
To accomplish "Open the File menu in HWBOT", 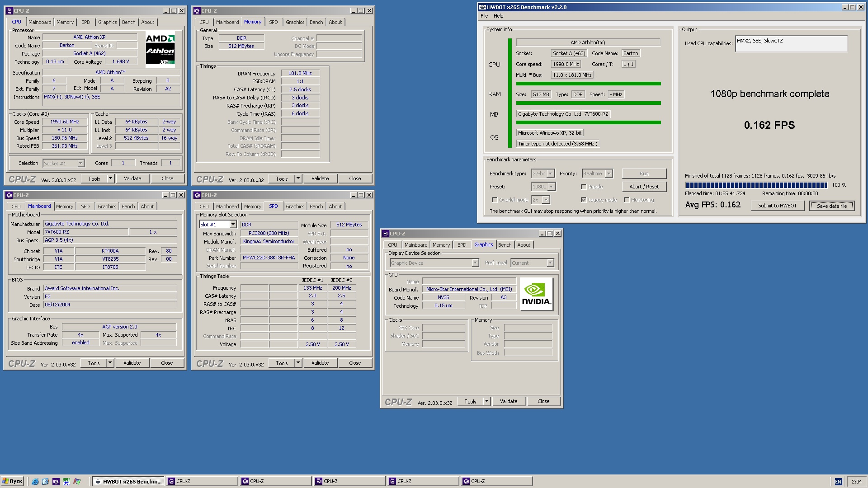I will pos(484,16).
